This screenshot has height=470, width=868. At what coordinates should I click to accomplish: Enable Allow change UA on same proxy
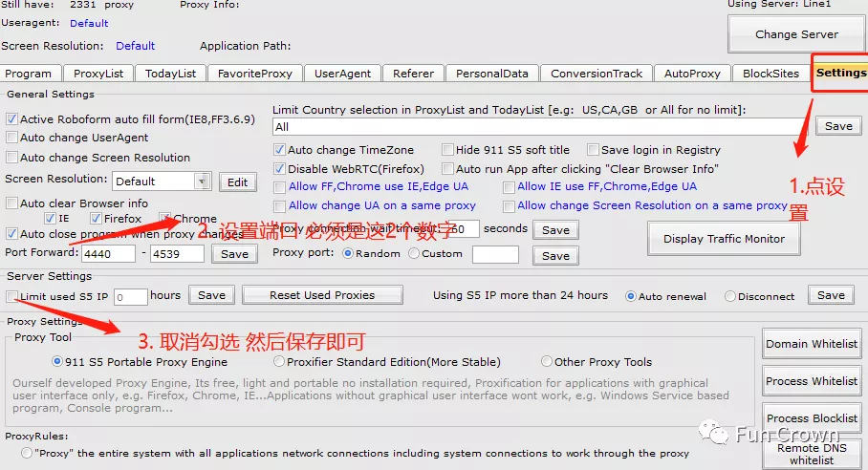coord(279,206)
